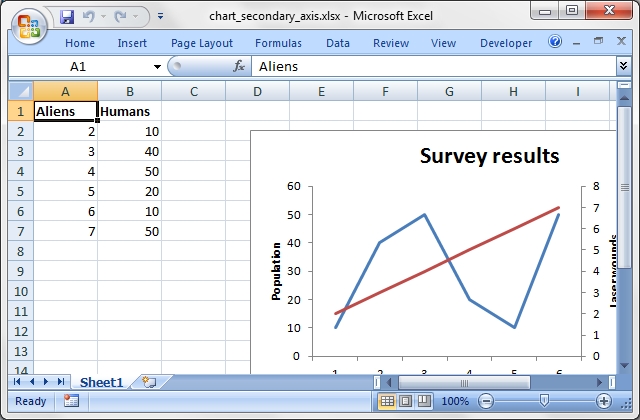Open the Data ribbon tab
Screen dimensions: 640x420
pyautogui.click(x=338, y=43)
